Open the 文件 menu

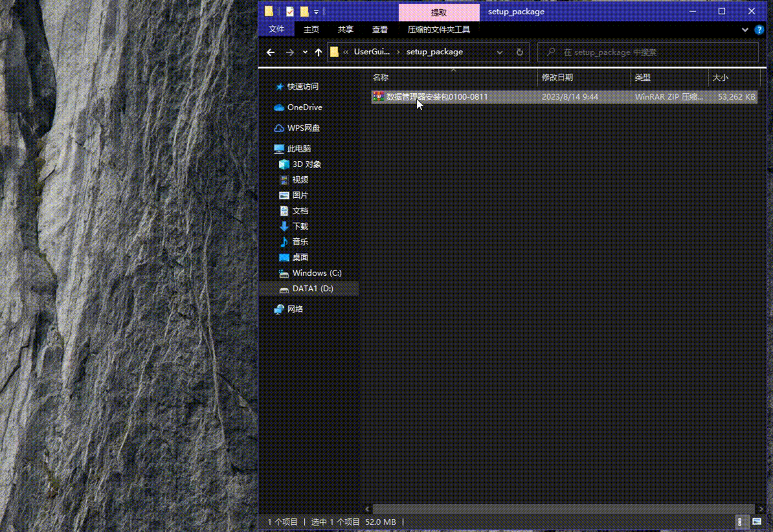point(276,30)
